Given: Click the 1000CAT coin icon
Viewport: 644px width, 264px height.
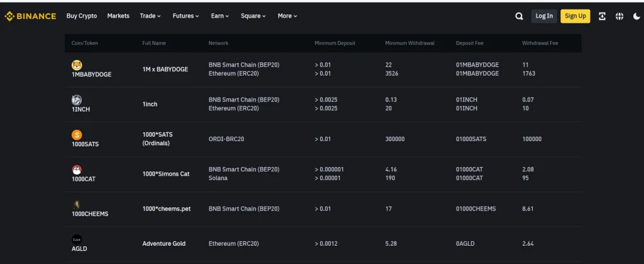Looking at the screenshot, I should [77, 169].
